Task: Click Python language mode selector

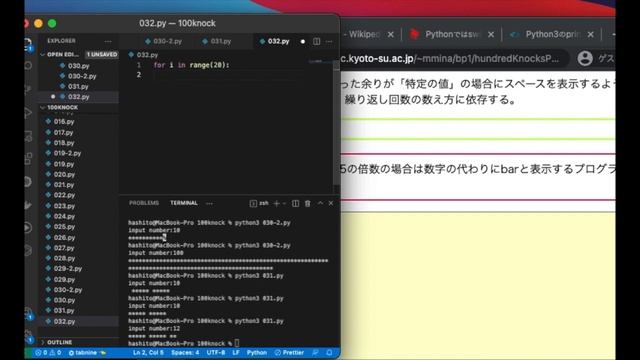Action: click(257, 353)
